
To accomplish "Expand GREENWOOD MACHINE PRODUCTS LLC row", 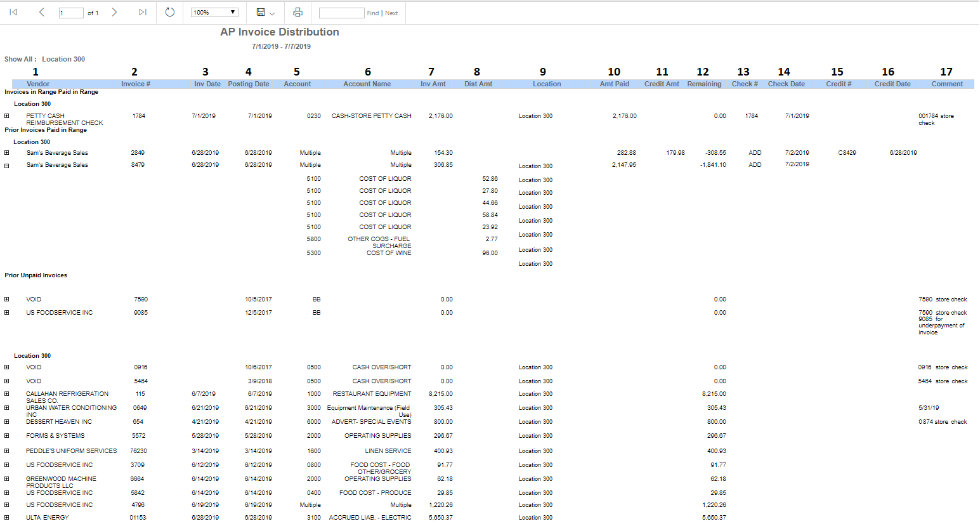I will click(6, 479).
